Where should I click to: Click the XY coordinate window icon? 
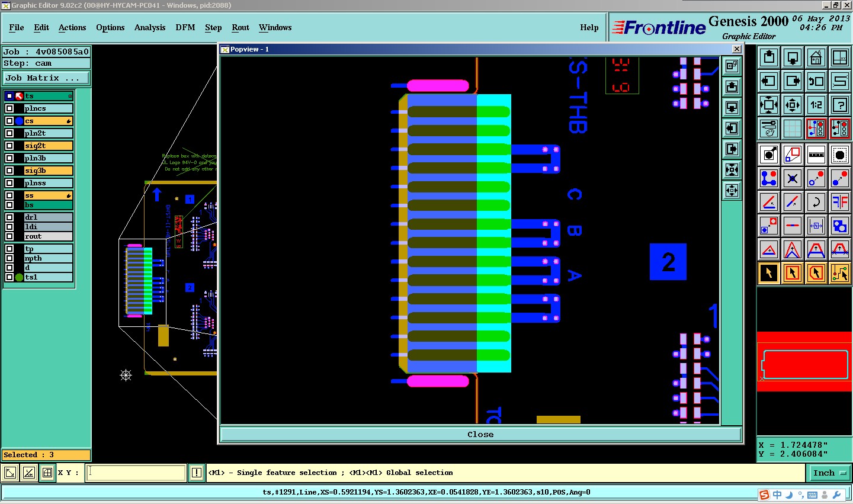[x=840, y=57]
